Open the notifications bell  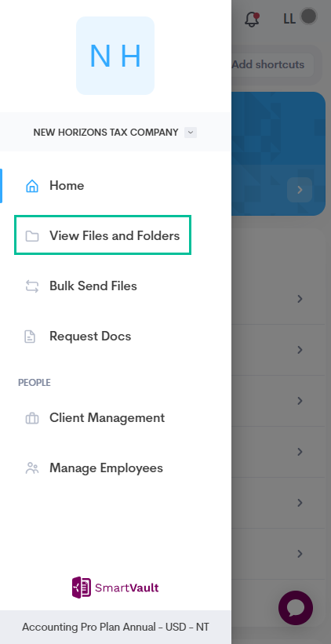252,19
